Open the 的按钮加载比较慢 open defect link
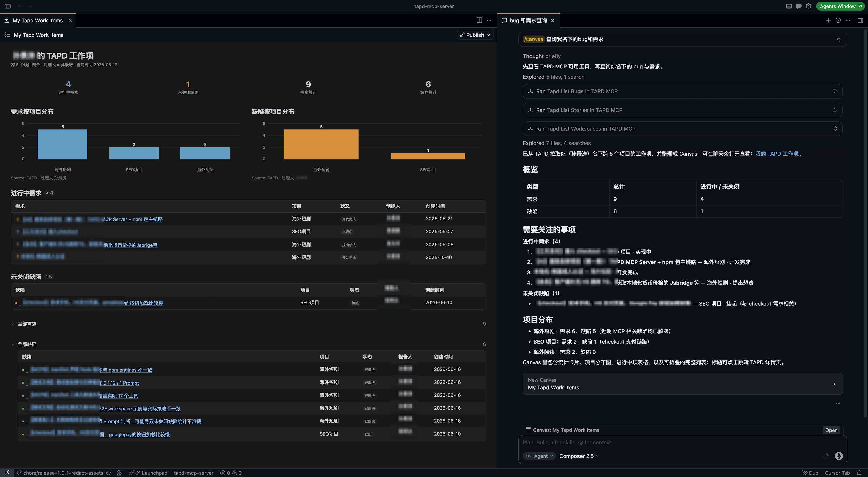This screenshot has height=477, width=868. tap(144, 303)
